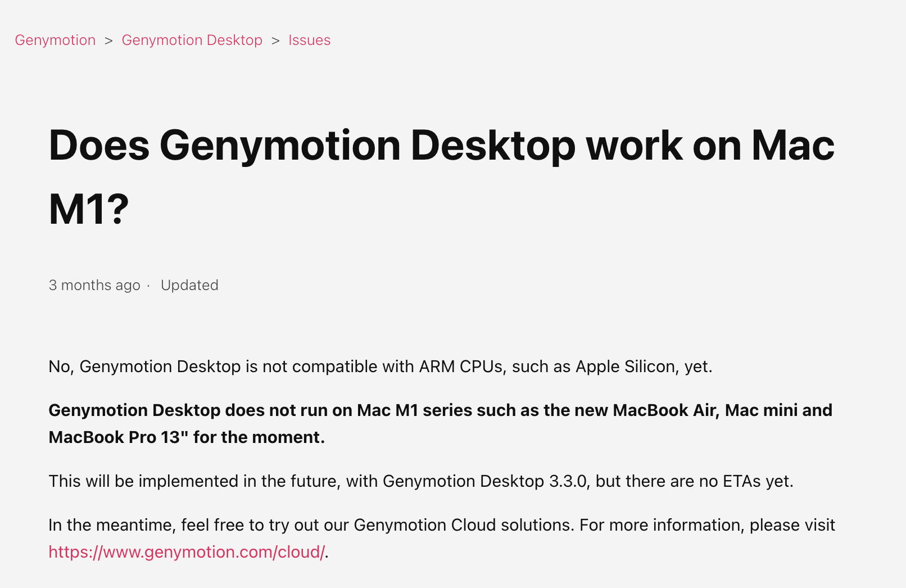Open the Genymotion breadcrumb link
Image resolution: width=906 pixels, height=588 pixels.
(56, 40)
